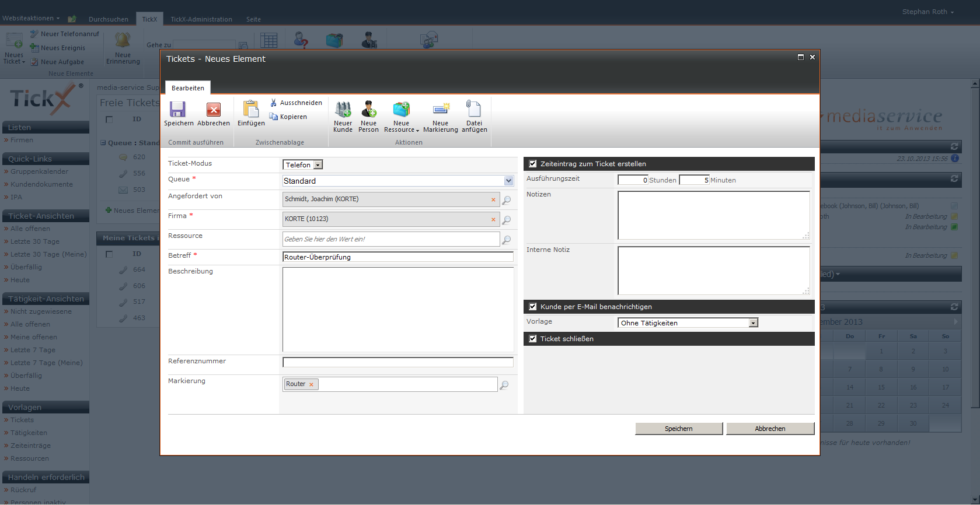Click the Einfügen clipboard icon
Viewport: 980px width, 505px height.
pyautogui.click(x=251, y=109)
